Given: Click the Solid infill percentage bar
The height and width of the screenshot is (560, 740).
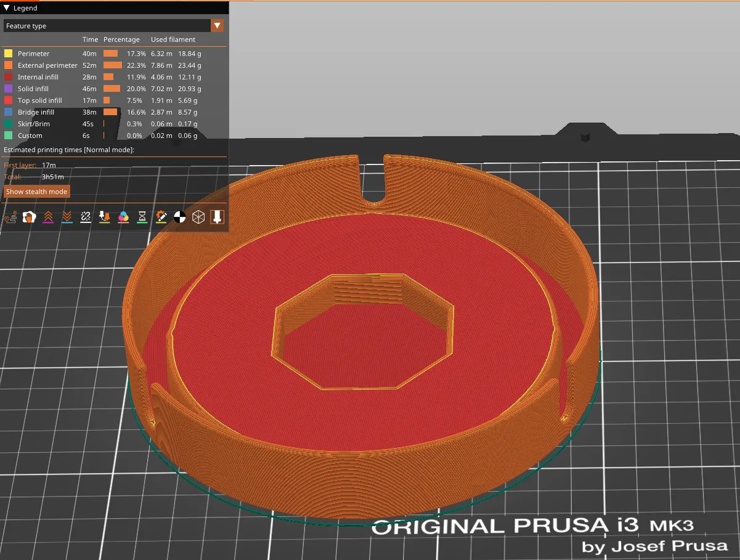Looking at the screenshot, I should click(112, 89).
